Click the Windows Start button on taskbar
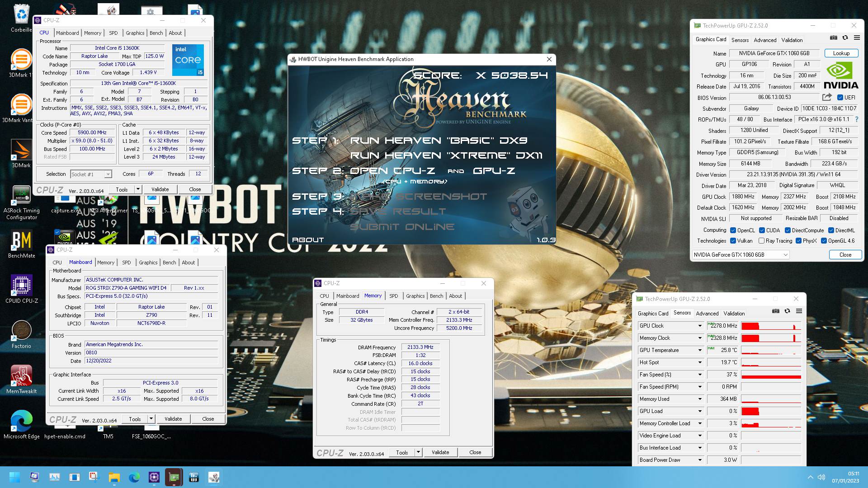This screenshot has width=868, height=488. tap(14, 477)
